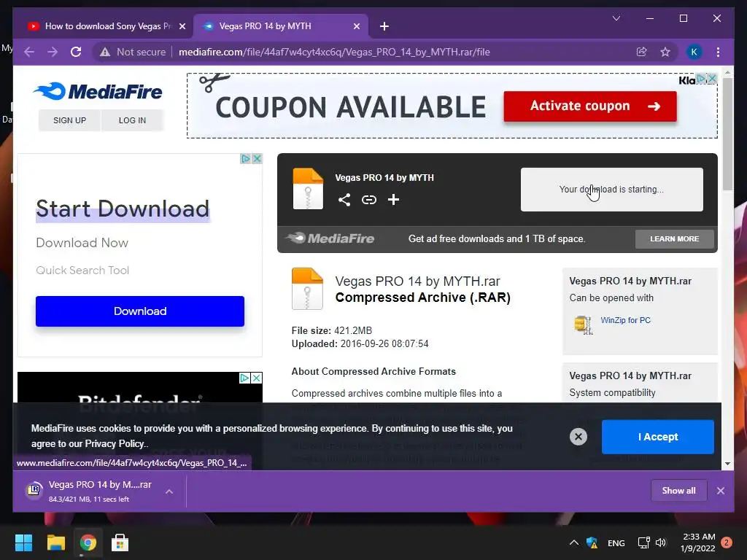Click the I Accept cookies button

click(657, 437)
